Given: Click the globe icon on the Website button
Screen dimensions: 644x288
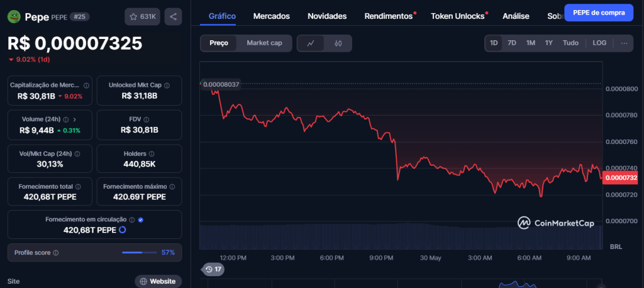Looking at the screenshot, I should pos(143,282).
